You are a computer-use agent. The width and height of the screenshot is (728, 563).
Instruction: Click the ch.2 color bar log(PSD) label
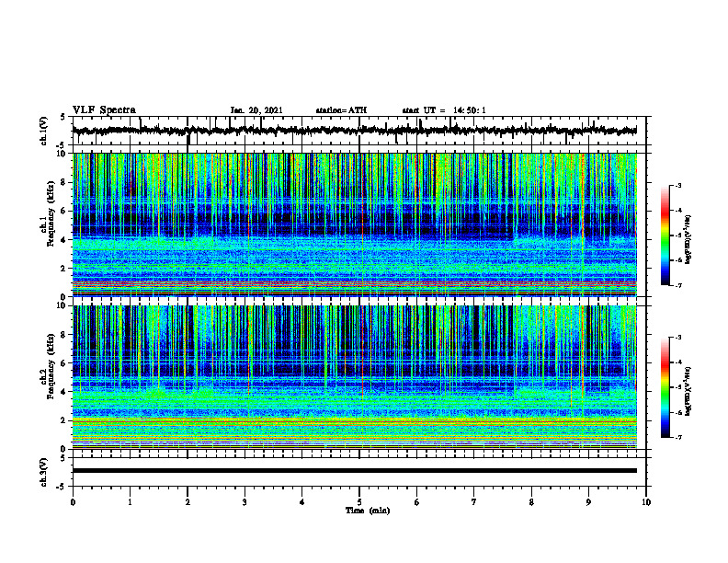688,391
